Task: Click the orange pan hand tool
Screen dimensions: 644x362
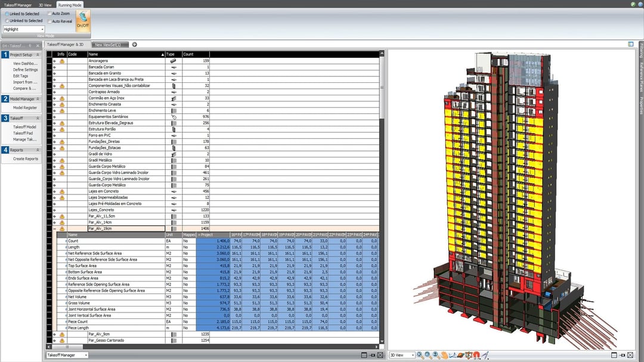Action: (x=445, y=355)
